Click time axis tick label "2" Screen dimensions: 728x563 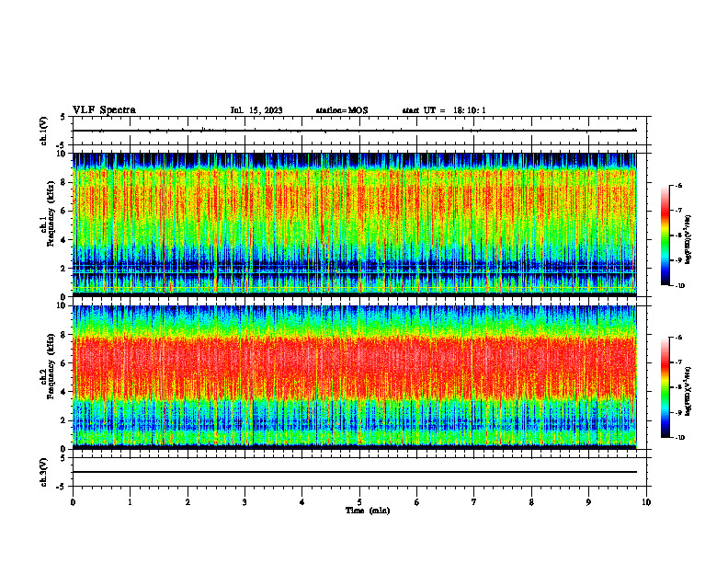(x=188, y=502)
